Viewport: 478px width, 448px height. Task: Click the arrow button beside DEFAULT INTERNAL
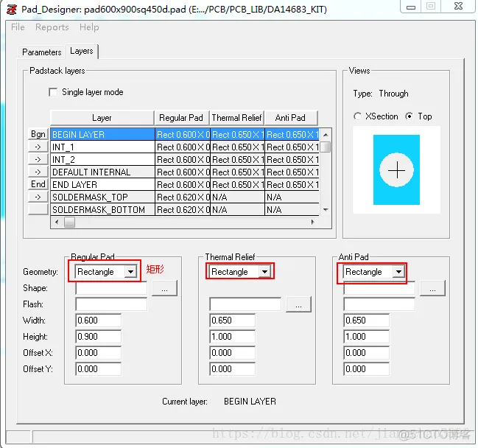tap(38, 172)
